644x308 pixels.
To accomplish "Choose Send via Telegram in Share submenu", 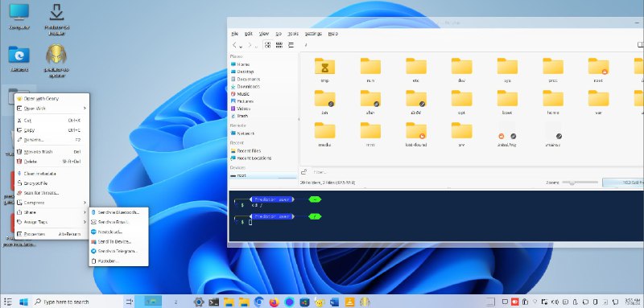I will [x=118, y=251].
